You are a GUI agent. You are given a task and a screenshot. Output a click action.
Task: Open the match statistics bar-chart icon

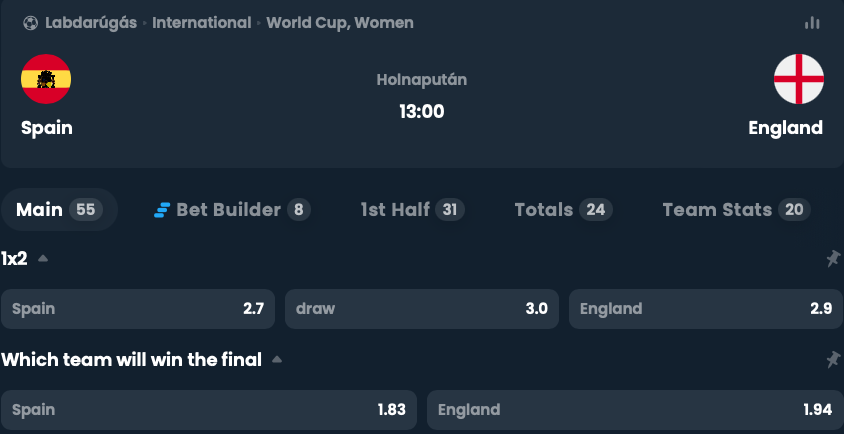(812, 23)
